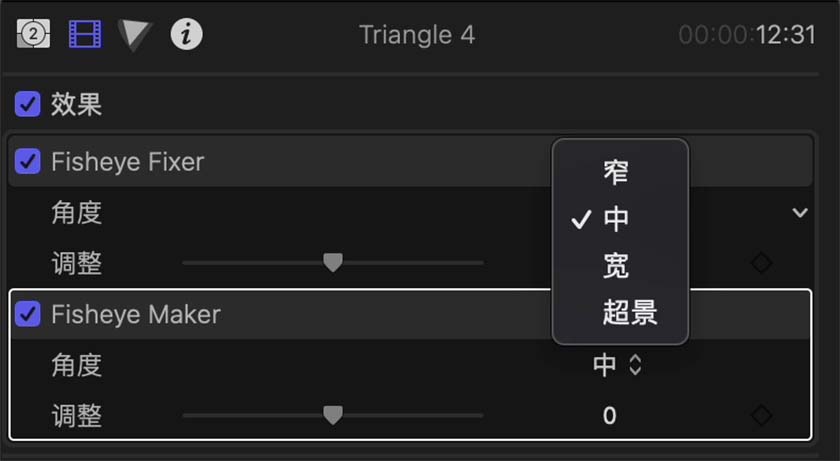Open the Info inspector icon

coord(186,35)
